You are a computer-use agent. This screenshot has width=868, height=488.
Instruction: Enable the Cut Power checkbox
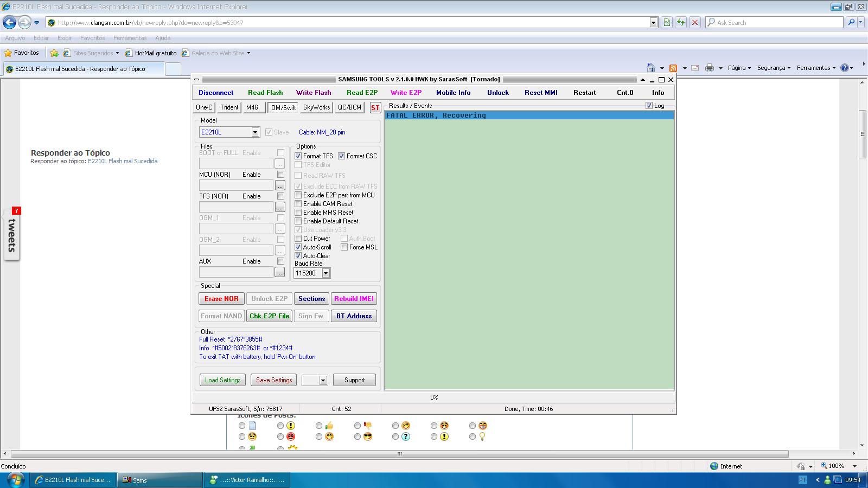tap(298, 239)
